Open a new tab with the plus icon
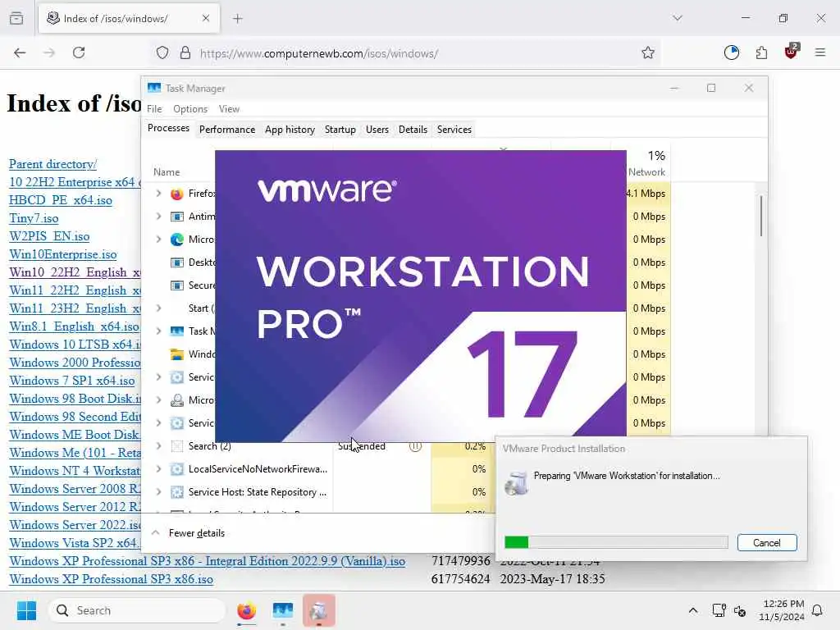 [x=238, y=19]
